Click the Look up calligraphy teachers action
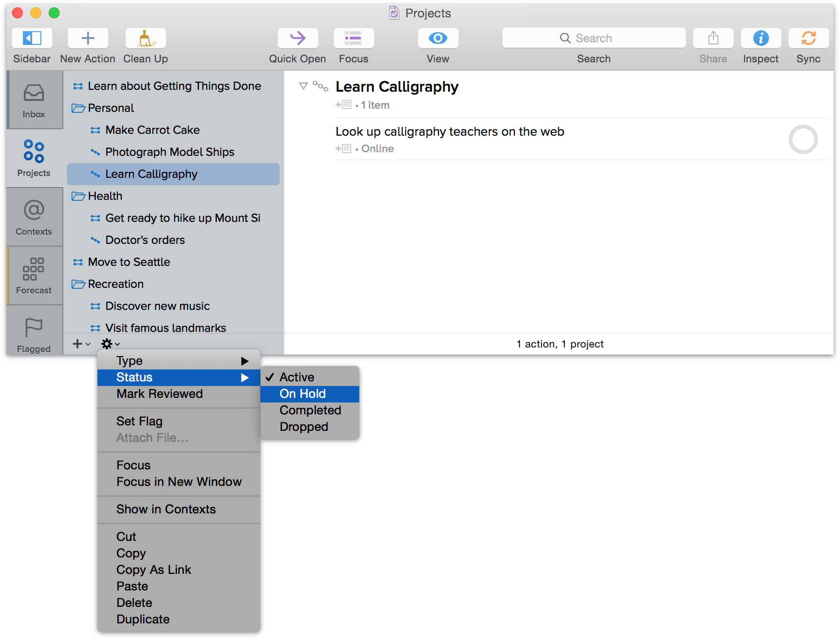Image resolution: width=840 pixels, height=639 pixels. (450, 132)
